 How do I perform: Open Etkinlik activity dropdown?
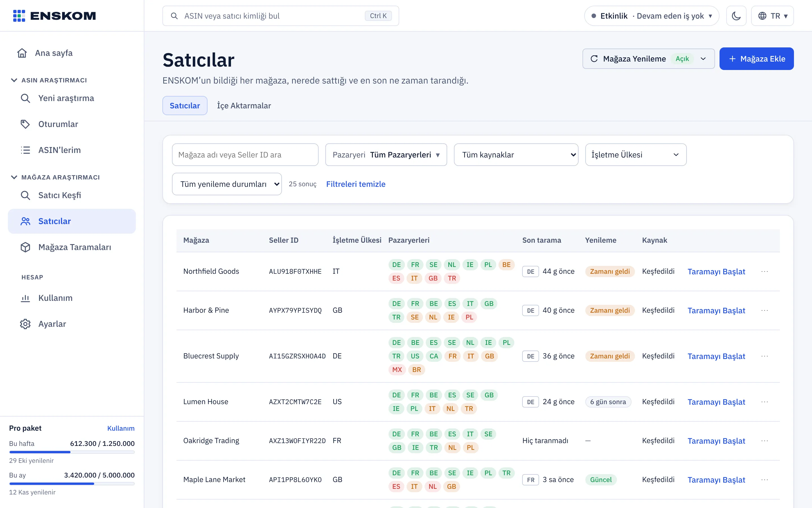651,16
